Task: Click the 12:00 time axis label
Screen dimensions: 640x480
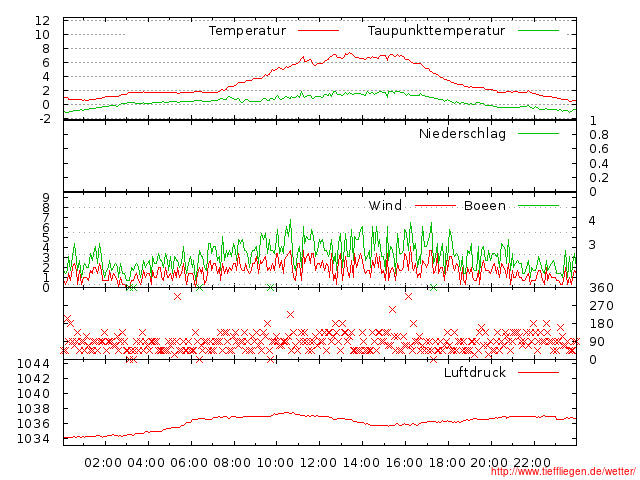Action: coord(318,463)
